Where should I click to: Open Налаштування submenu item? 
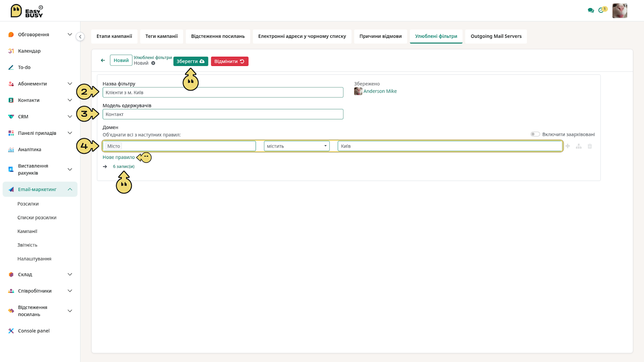[34, 259]
